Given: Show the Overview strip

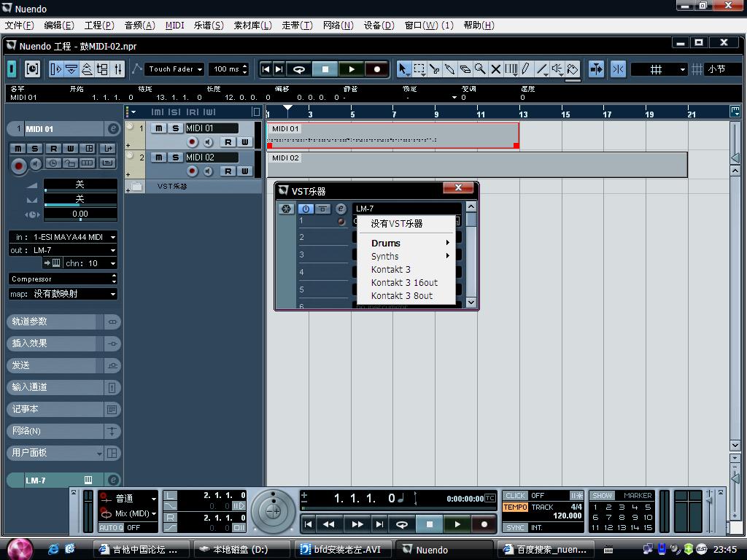Looking at the screenshot, I should pos(87,69).
